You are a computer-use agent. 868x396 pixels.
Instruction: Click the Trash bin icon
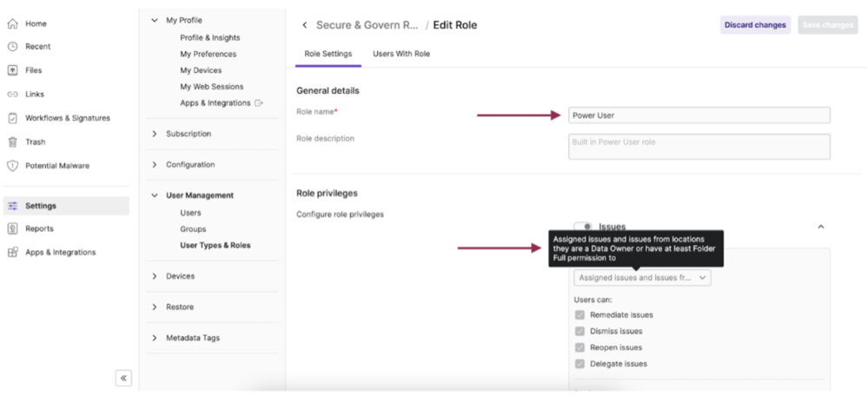tap(12, 142)
